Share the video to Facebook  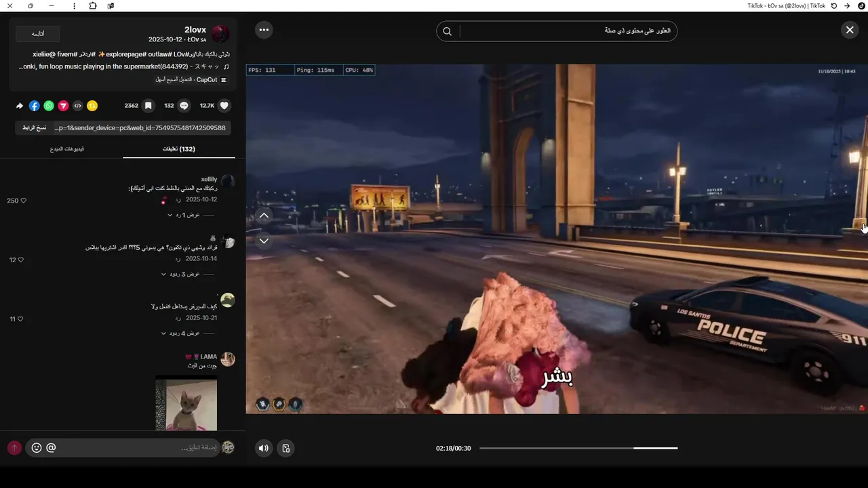[35, 106]
